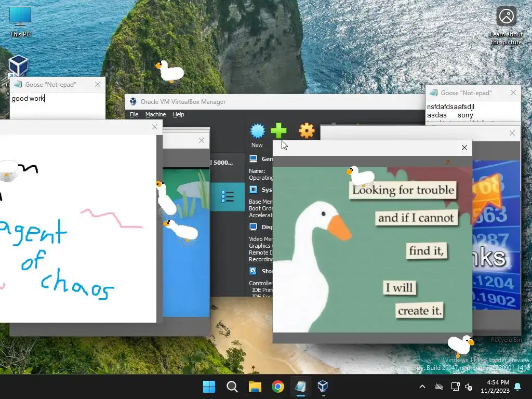
Task: Select the This PC desktop icon
Action: 20,22
